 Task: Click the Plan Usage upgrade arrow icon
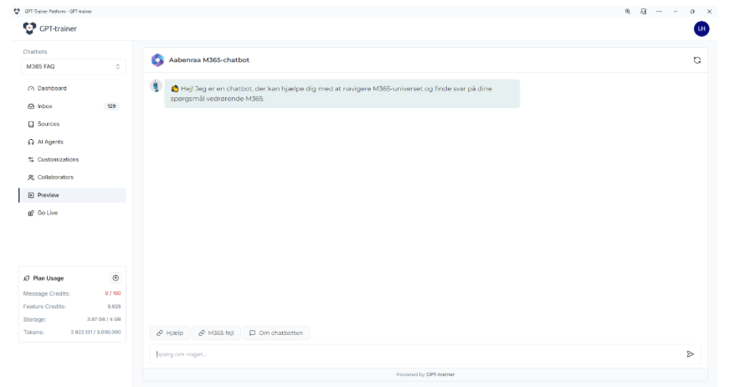coord(115,278)
